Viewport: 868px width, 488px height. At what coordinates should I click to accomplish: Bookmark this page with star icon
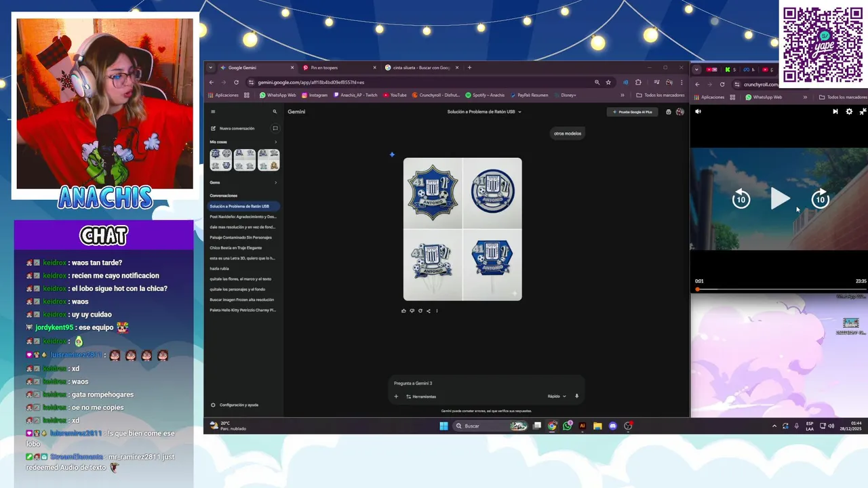(x=608, y=83)
